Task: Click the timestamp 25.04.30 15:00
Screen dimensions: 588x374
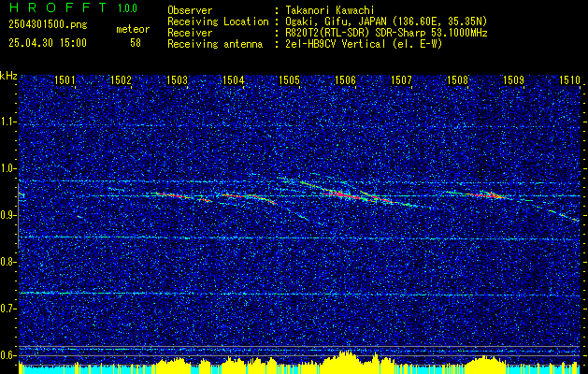Action: click(48, 43)
